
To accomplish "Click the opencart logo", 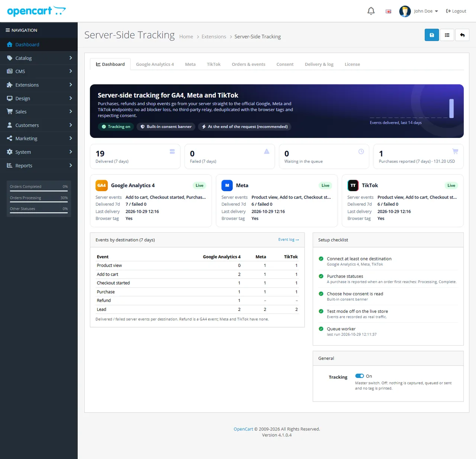I will point(36,11).
